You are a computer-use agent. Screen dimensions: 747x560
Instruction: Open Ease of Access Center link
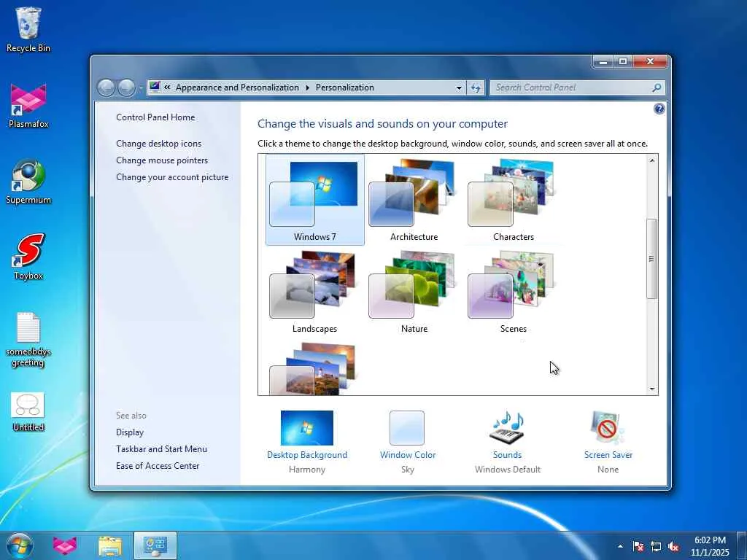pyautogui.click(x=158, y=466)
